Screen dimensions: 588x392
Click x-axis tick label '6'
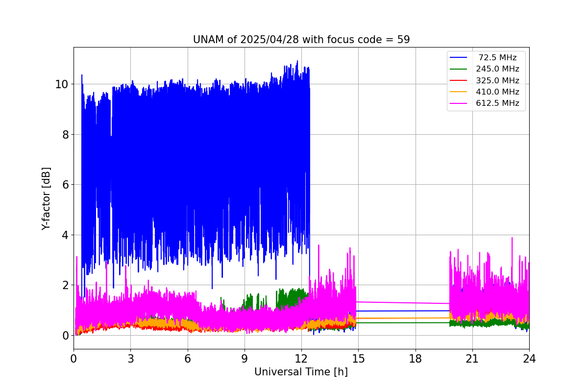point(187,358)
